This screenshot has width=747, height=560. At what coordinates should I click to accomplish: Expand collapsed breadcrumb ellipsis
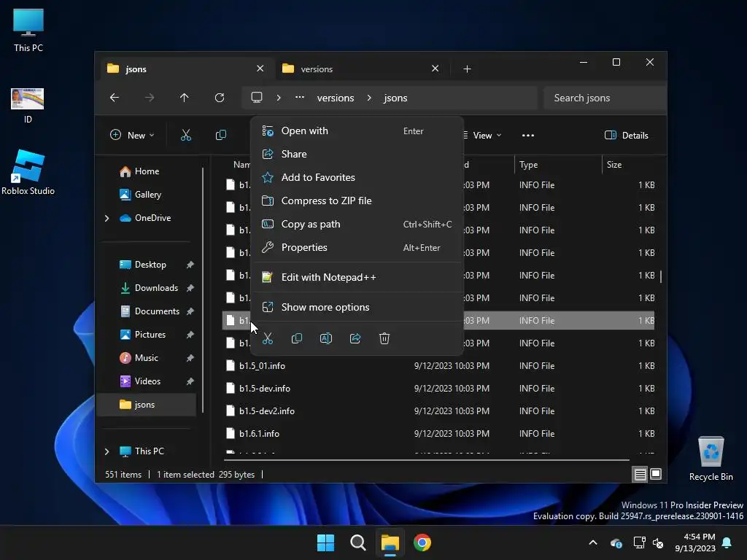click(x=300, y=97)
